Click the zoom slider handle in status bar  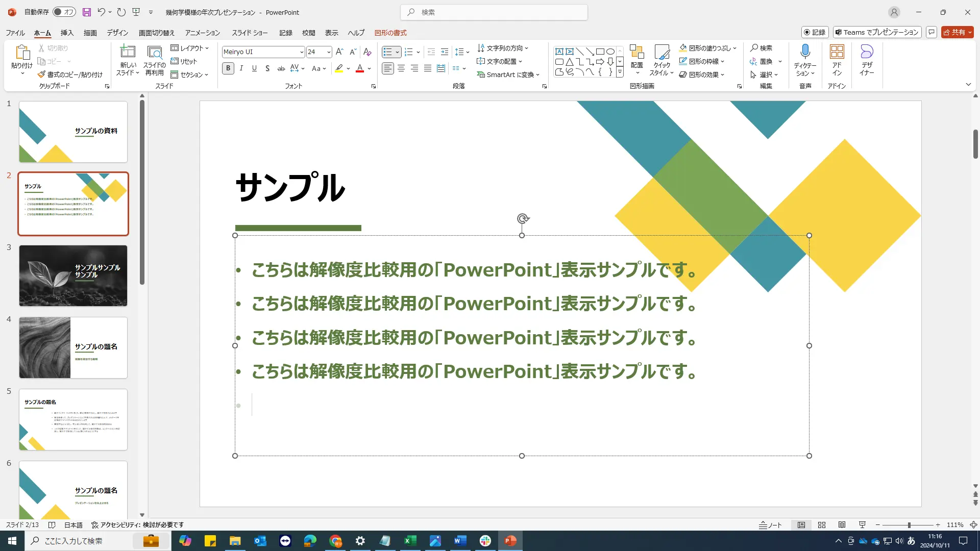(909, 525)
